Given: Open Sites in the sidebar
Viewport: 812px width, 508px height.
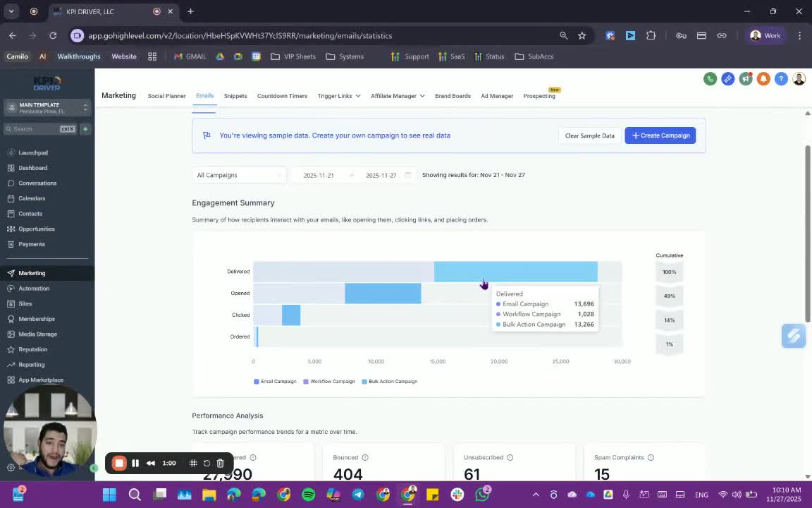Looking at the screenshot, I should [x=25, y=304].
